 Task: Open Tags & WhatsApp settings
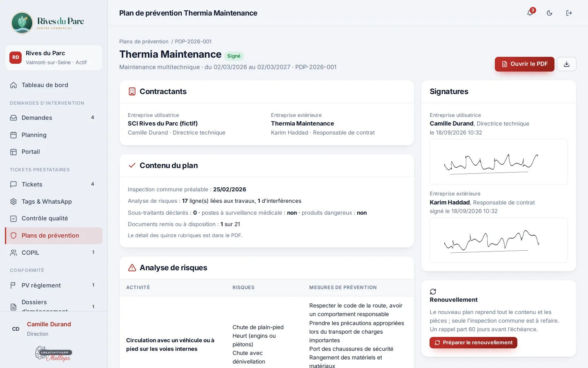coord(53,202)
